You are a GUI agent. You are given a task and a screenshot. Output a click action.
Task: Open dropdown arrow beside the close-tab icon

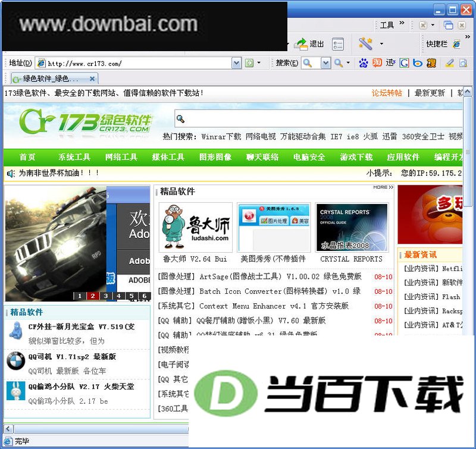pos(433,25)
